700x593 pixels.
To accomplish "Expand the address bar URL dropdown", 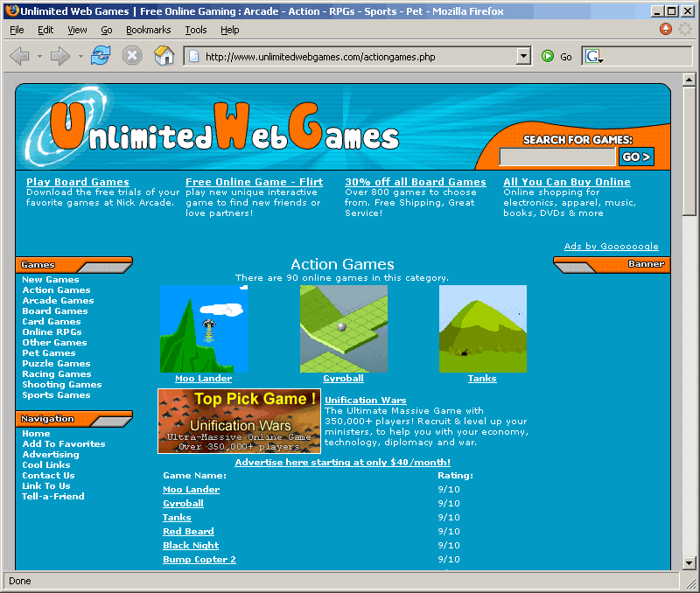I will point(523,57).
